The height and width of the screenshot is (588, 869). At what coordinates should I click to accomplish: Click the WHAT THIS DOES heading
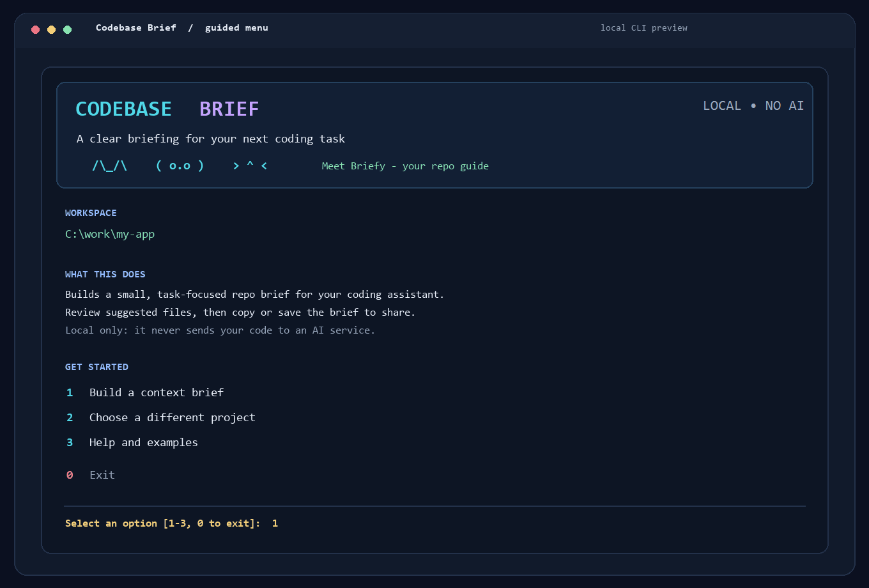105,274
